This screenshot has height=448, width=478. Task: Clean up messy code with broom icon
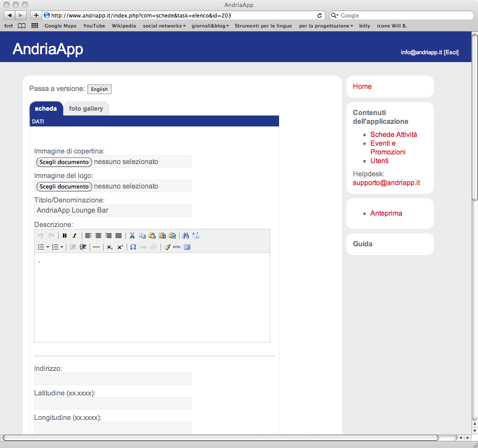167,247
